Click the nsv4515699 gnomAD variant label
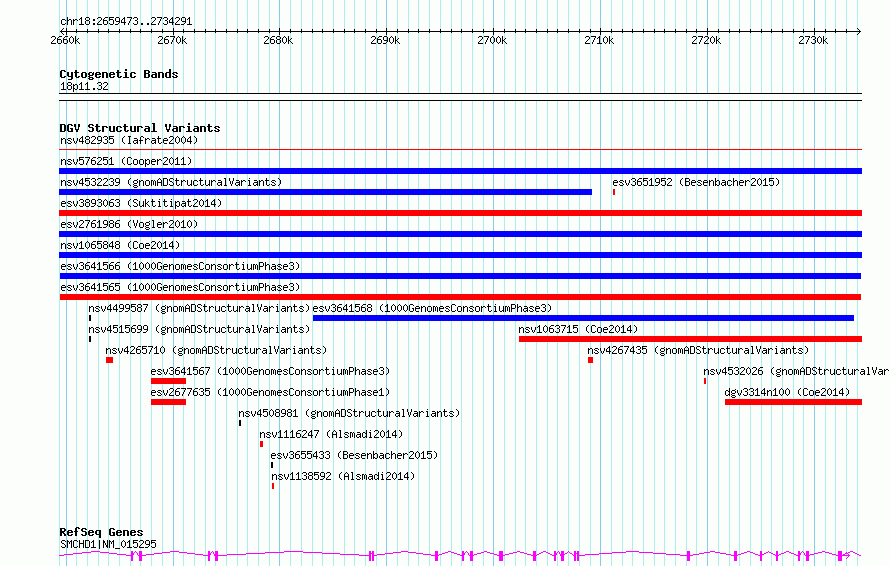 coord(199,329)
